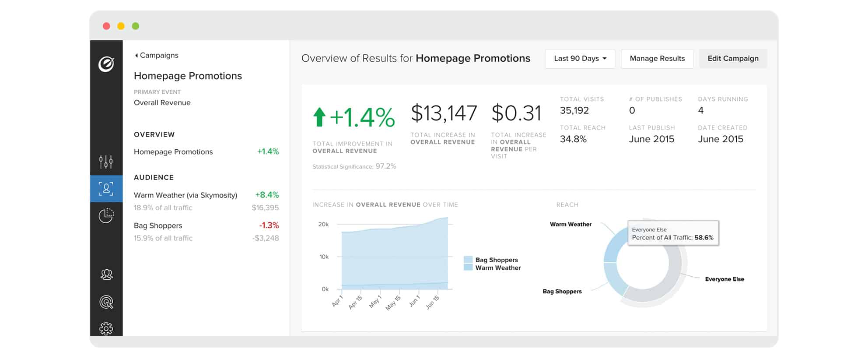Open the audiences people icon
Viewport: 868px width, 359px height.
click(106, 275)
